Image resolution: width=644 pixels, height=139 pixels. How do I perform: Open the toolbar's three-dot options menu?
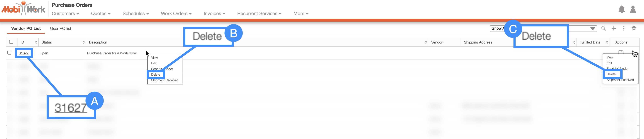[624, 28]
